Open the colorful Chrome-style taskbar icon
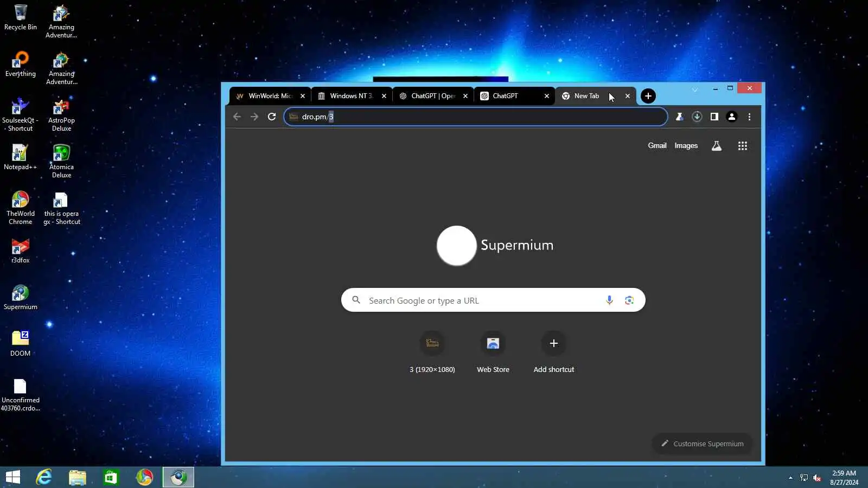The height and width of the screenshot is (488, 868). click(x=144, y=477)
